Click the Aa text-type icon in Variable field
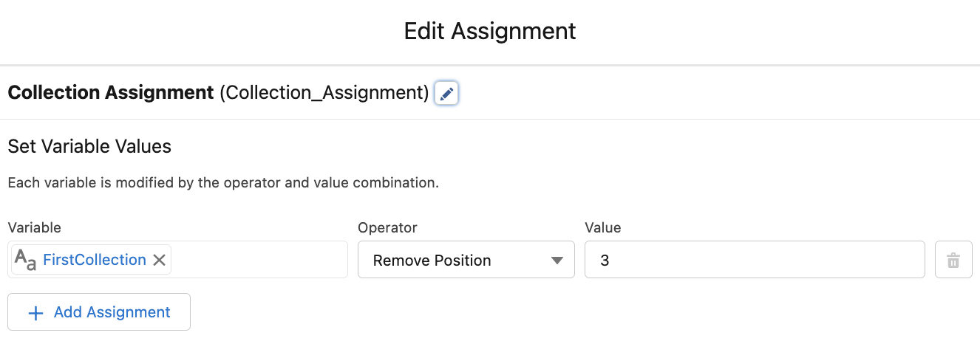The image size is (980, 341). pyautogui.click(x=26, y=260)
